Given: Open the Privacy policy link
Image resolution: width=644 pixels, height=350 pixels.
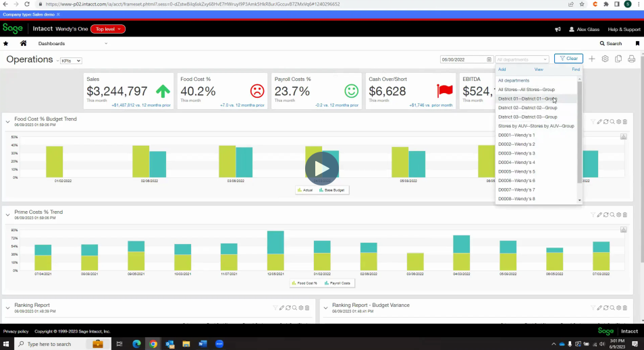Looking at the screenshot, I should pos(16,331).
